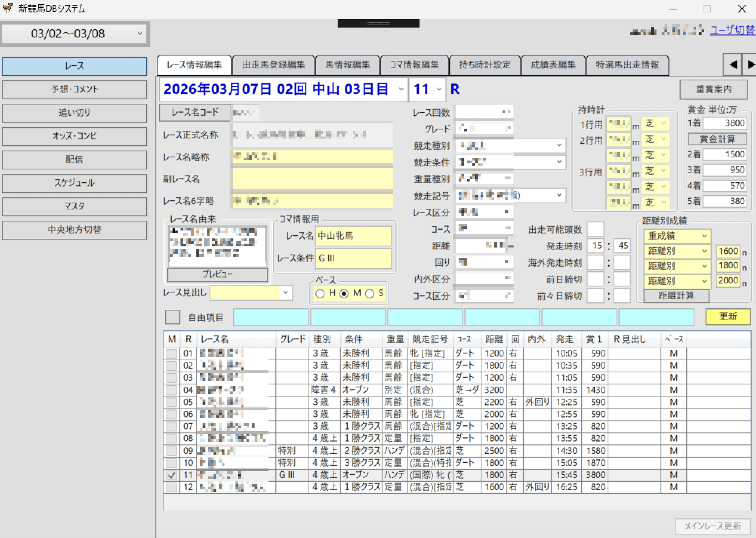The height and width of the screenshot is (538, 756).
Task: Click the first cyan 自由項目 field
Action: pos(271,317)
